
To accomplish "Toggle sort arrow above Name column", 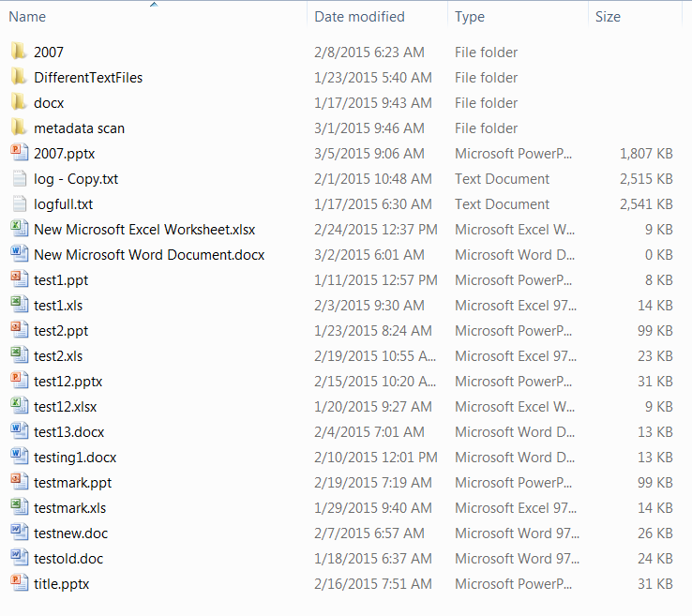I will coord(154,5).
